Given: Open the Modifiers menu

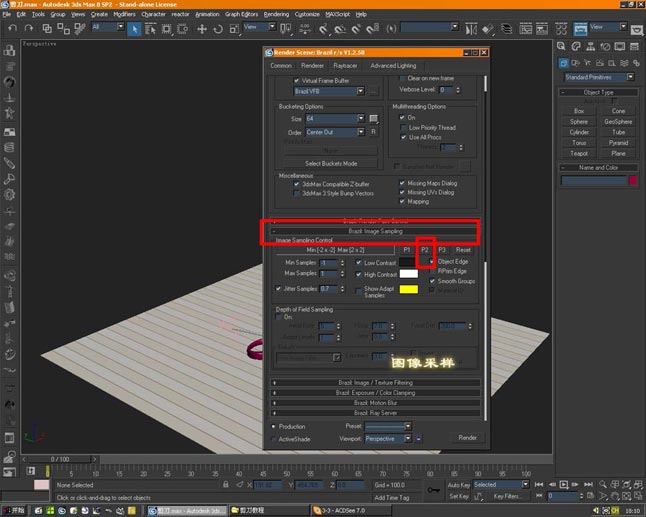Looking at the screenshot, I should (x=124, y=14).
